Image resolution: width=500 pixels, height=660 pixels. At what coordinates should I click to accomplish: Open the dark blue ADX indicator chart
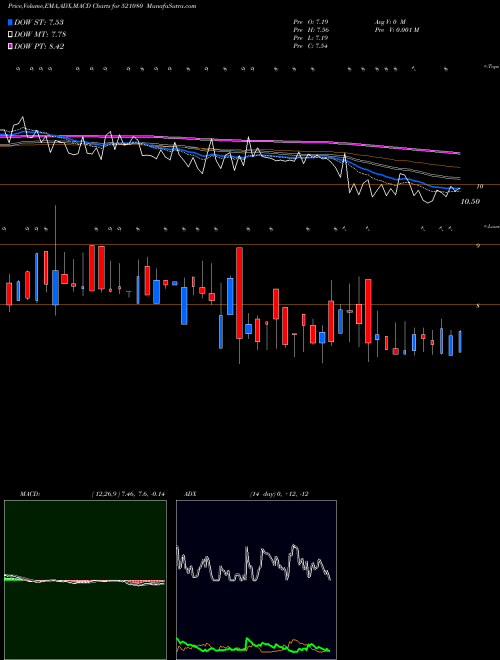pyautogui.click(x=256, y=580)
